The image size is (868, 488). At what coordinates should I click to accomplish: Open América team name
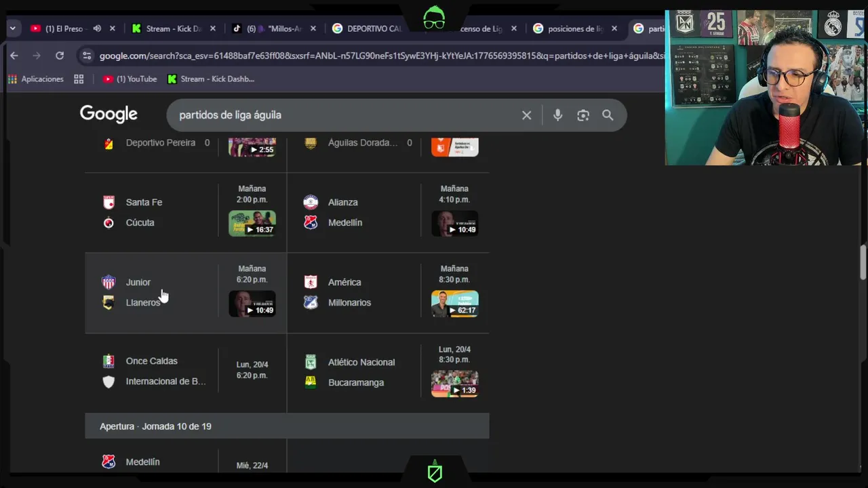coord(344,282)
